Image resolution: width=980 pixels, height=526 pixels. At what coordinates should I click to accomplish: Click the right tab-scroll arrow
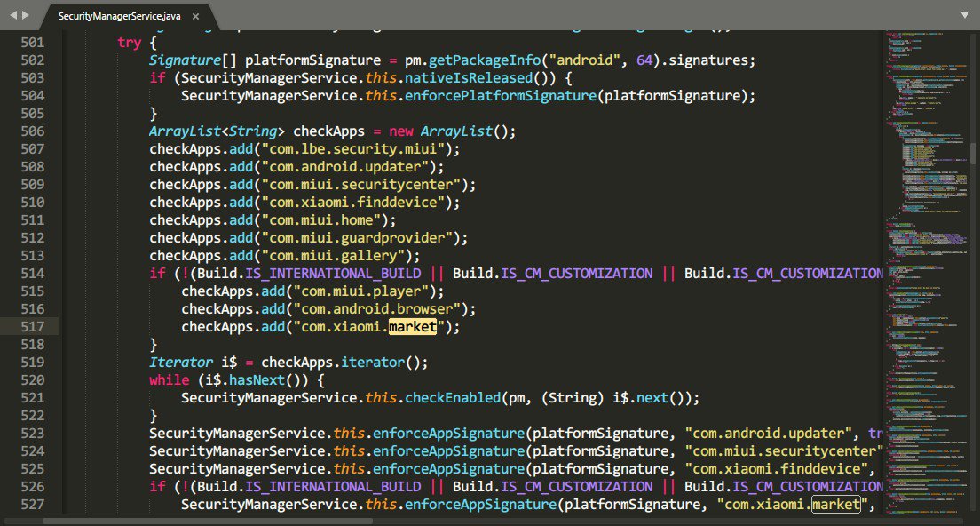coord(26,15)
